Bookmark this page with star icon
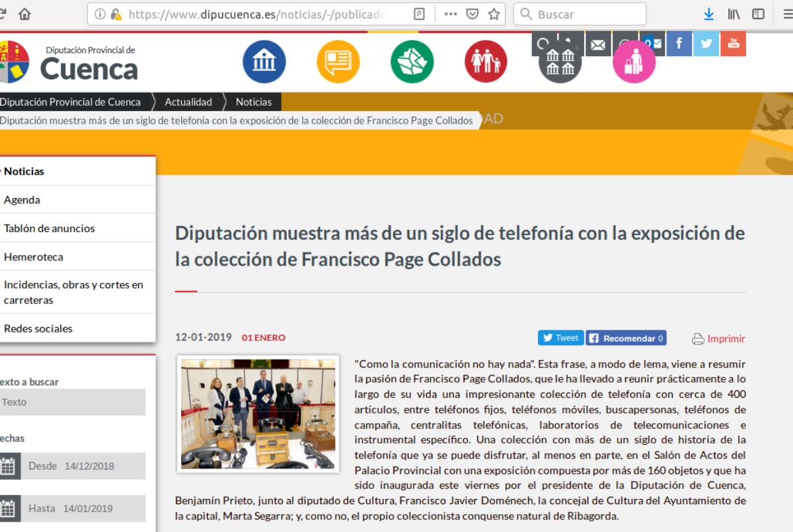The height and width of the screenshot is (532, 793). coord(494,14)
